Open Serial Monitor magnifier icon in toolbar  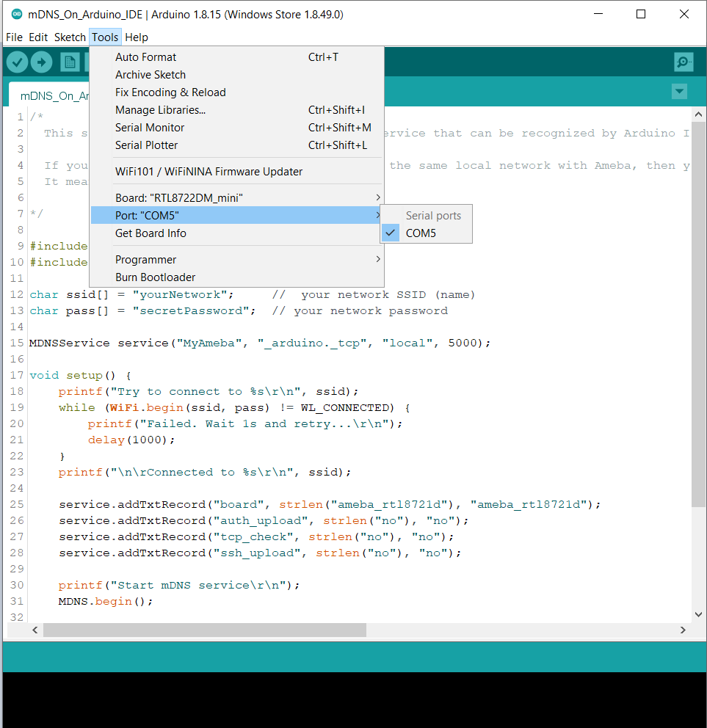tap(684, 62)
